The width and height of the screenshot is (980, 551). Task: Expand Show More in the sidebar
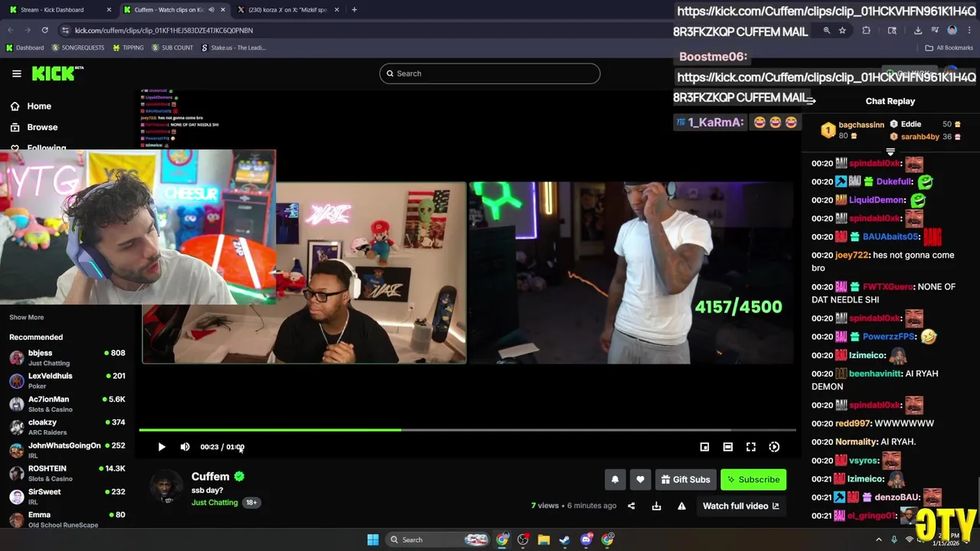tap(26, 317)
